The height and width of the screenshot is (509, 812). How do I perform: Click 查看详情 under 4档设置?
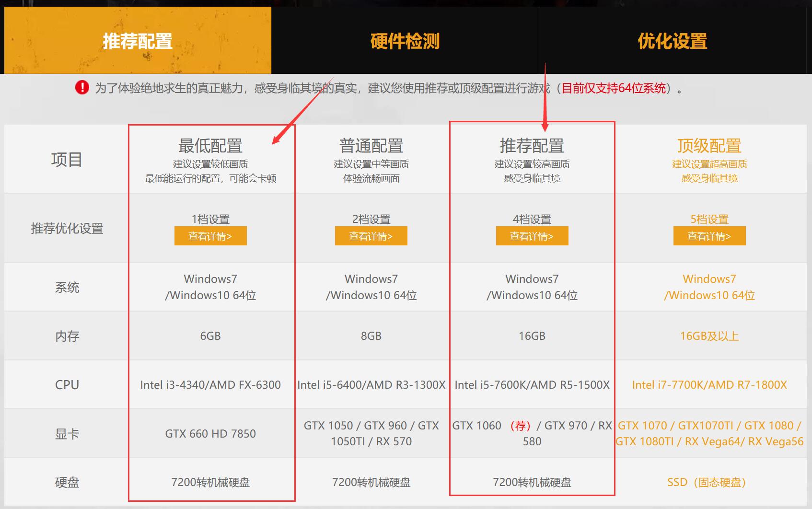pos(532,236)
